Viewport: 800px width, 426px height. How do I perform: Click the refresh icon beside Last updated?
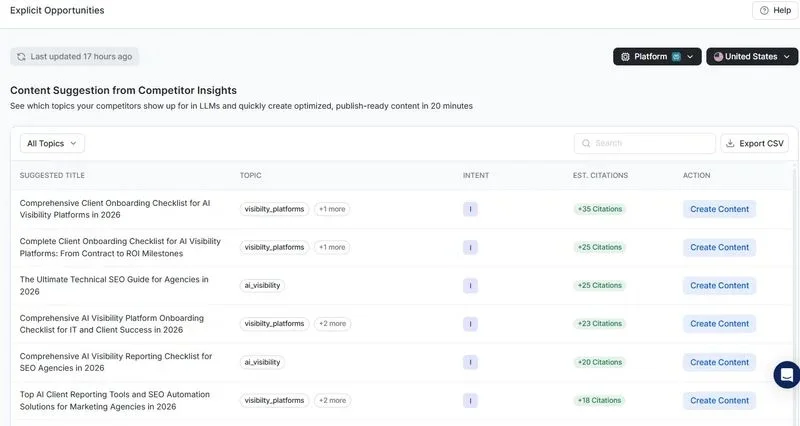click(21, 57)
